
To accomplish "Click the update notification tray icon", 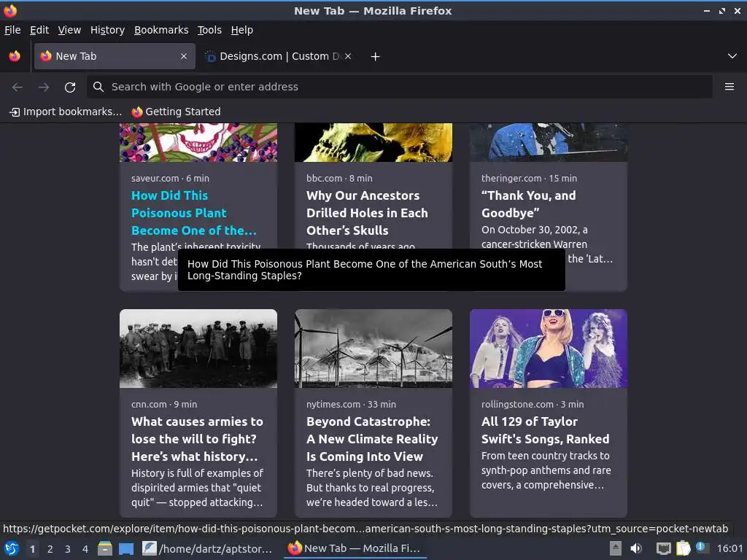I will tap(701, 548).
